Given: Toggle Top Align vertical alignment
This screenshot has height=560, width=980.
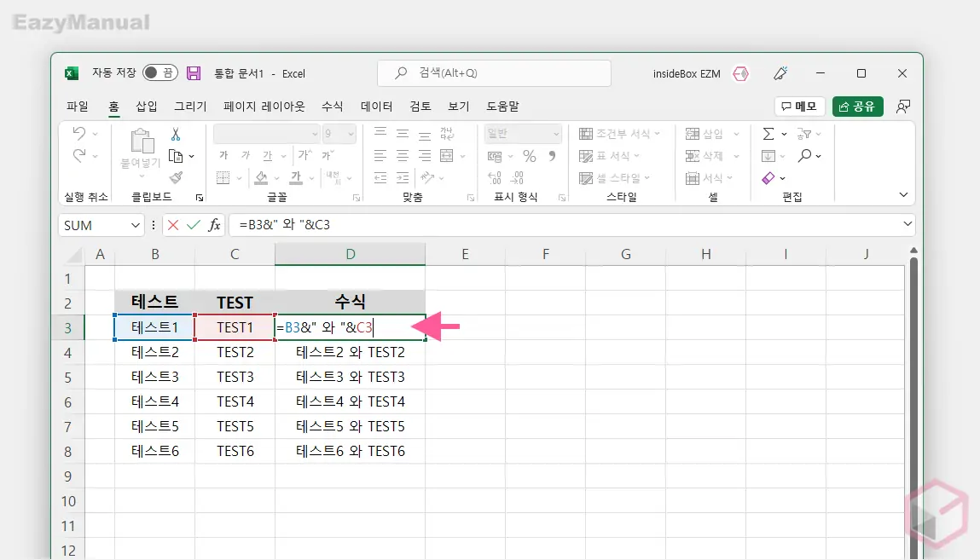Looking at the screenshot, I should click(380, 133).
